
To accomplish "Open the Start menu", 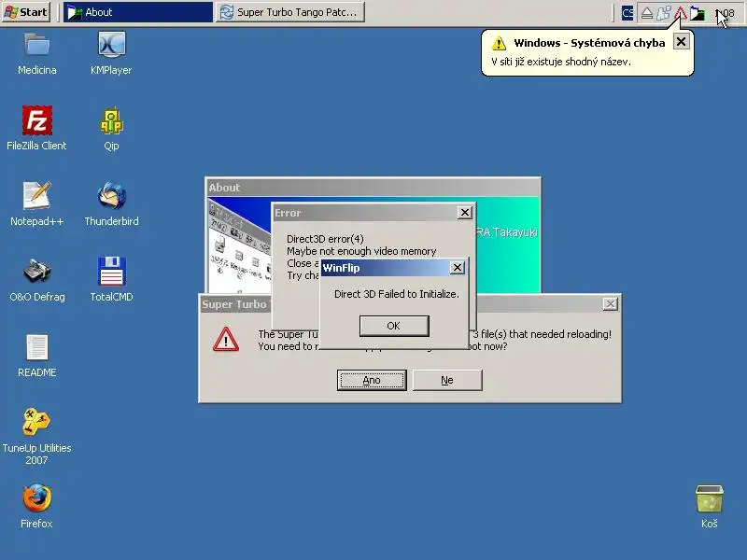I will click(26, 12).
